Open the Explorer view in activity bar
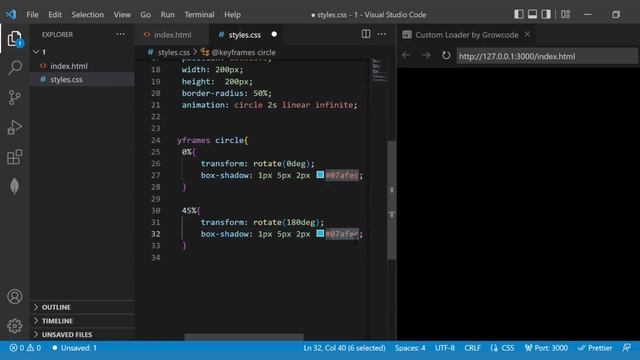 (x=15, y=39)
